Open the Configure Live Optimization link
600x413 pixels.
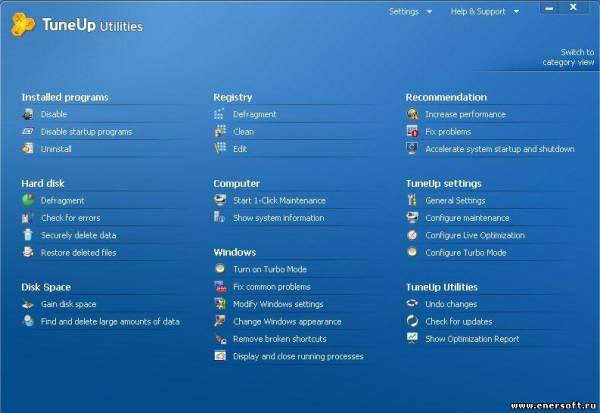pyautogui.click(x=475, y=235)
